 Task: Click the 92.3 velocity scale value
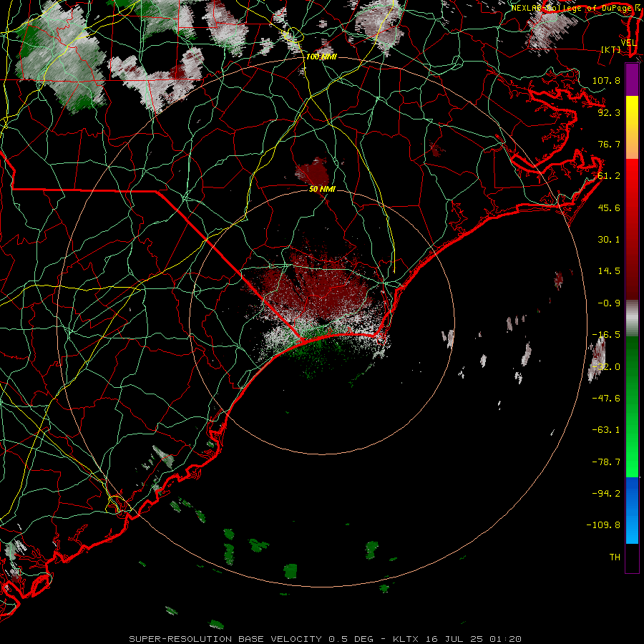(609, 112)
